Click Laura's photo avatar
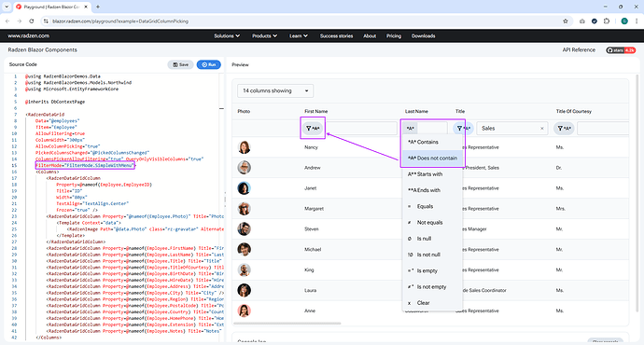This screenshot has width=644, height=345. [244, 290]
